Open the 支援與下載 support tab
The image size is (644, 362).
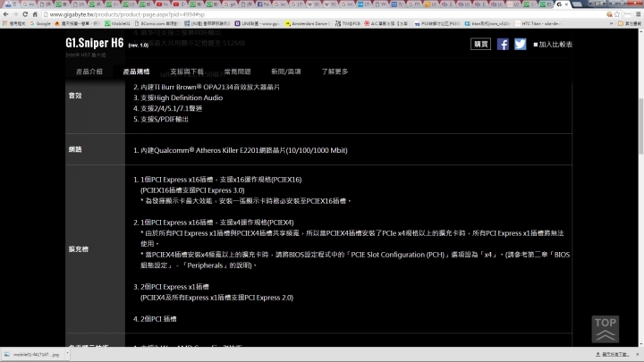pos(187,72)
